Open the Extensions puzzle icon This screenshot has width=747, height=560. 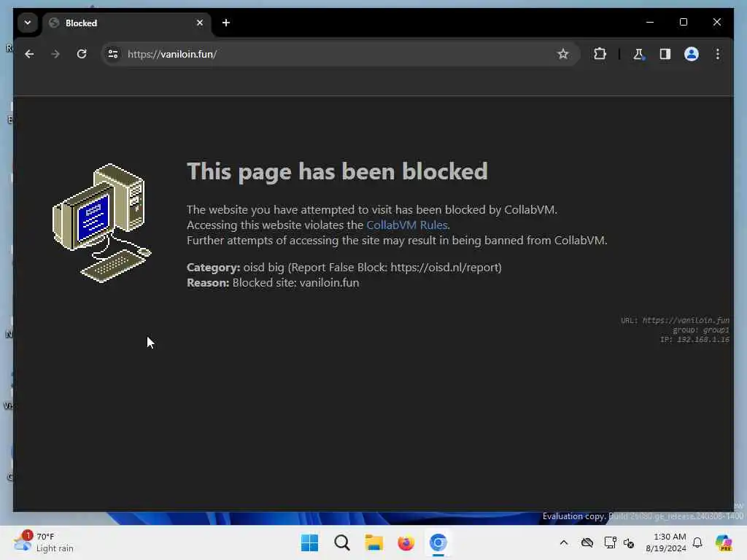coord(600,54)
